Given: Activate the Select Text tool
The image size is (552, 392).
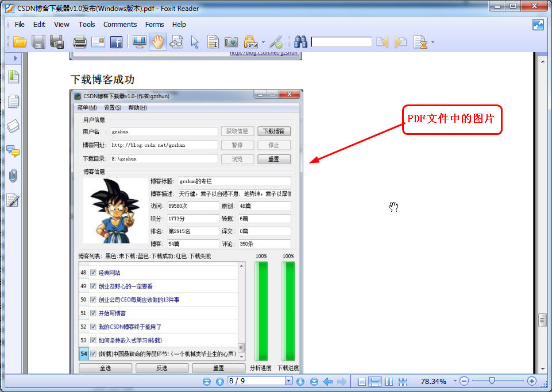Looking at the screenshot, I should coord(213,42).
